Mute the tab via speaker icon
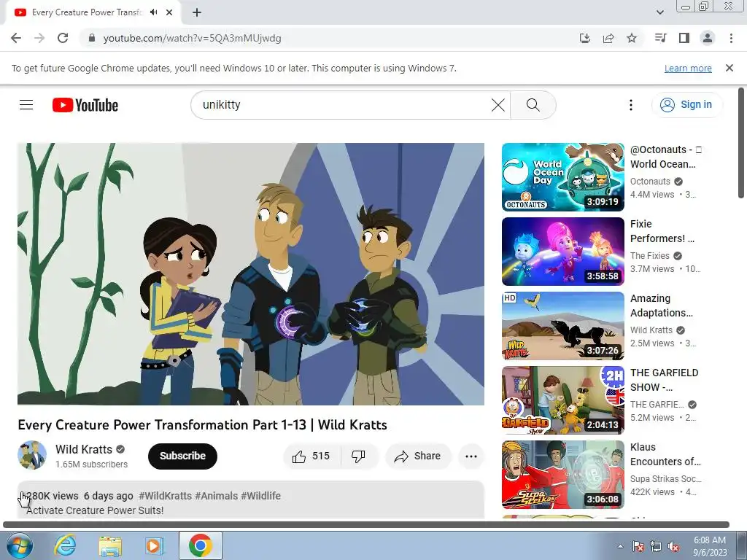747x560 pixels. coord(154,12)
